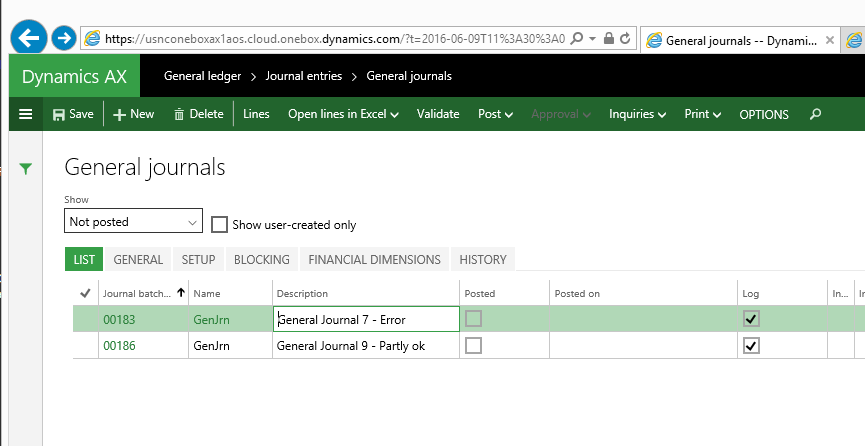This screenshot has width=865, height=446.
Task: Click the Description field of journal 00183
Action: pyautogui.click(x=366, y=319)
